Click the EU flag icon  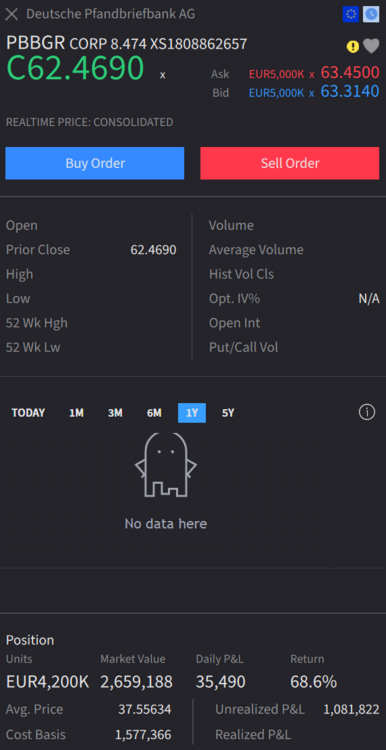click(x=351, y=14)
